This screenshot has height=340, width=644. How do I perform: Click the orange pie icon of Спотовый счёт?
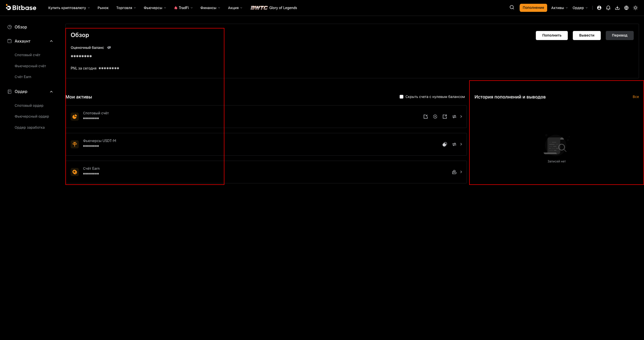(x=75, y=117)
